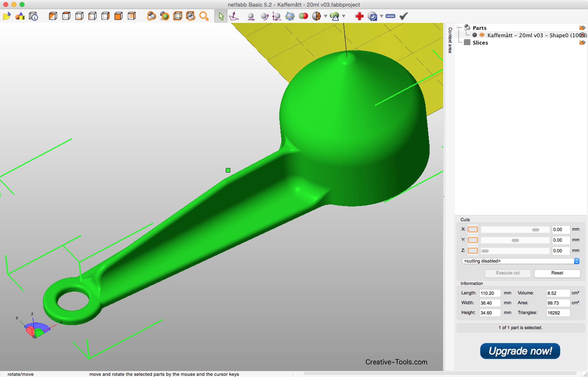This screenshot has width=588, height=377.
Task: Select the Slices tree item
Action: [x=480, y=43]
